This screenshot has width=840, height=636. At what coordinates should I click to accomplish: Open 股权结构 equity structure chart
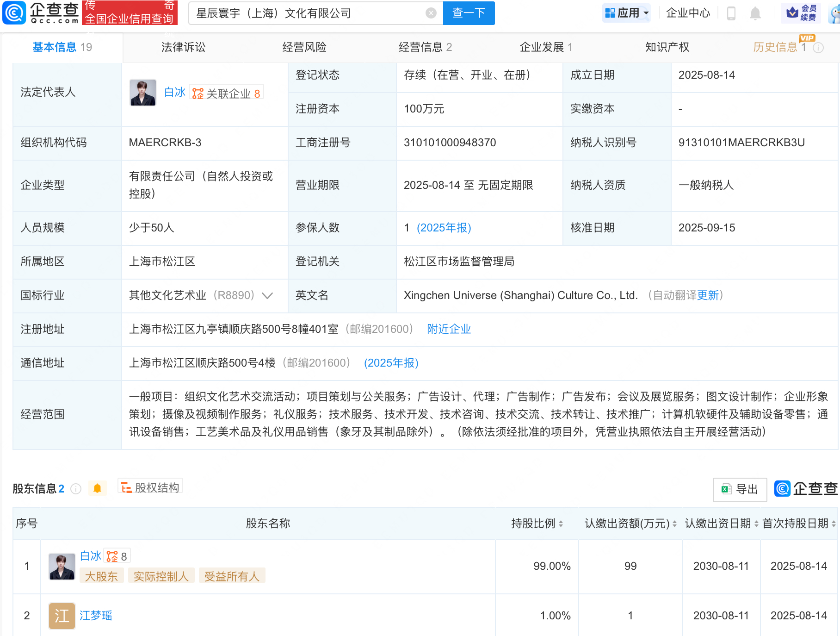(x=150, y=487)
